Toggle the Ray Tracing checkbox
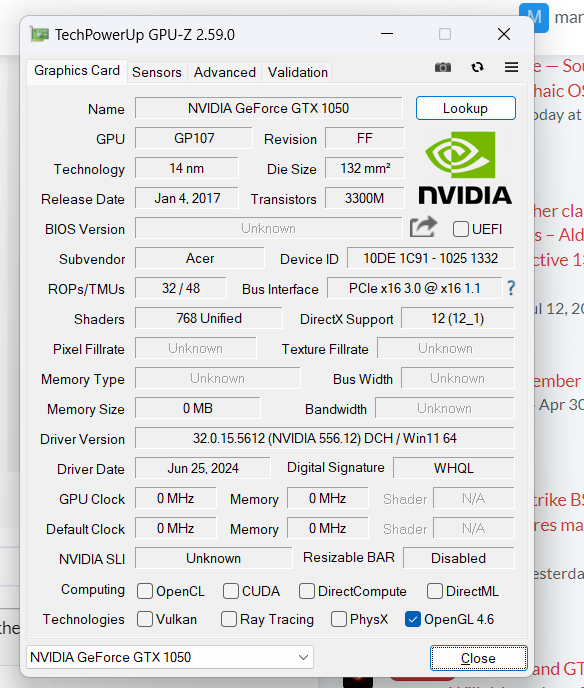Screen dimensions: 584x688 tap(229, 619)
